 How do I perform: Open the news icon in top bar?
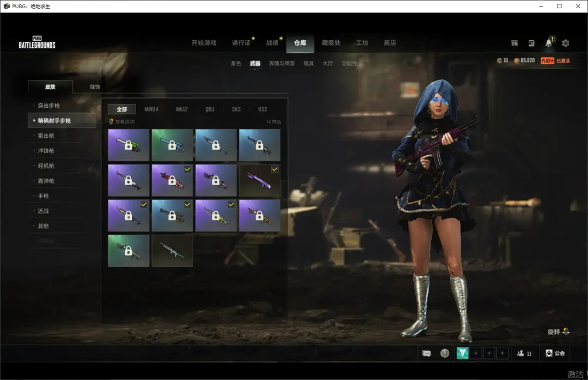pyautogui.click(x=531, y=43)
